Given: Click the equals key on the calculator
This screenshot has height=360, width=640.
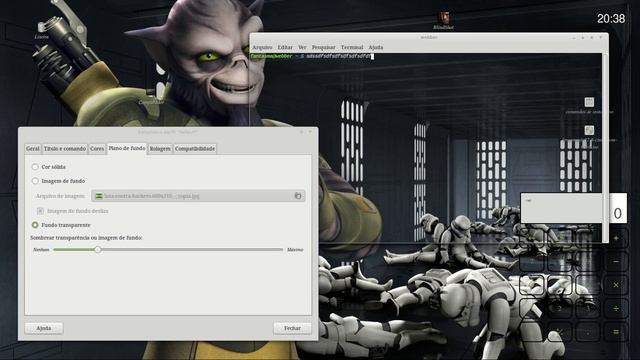Looking at the screenshot, I should click(x=616, y=332).
